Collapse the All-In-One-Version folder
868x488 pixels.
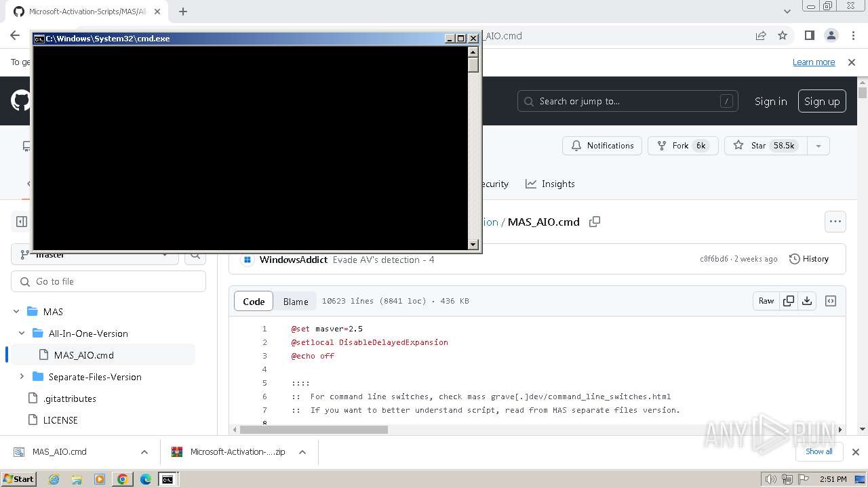22,333
